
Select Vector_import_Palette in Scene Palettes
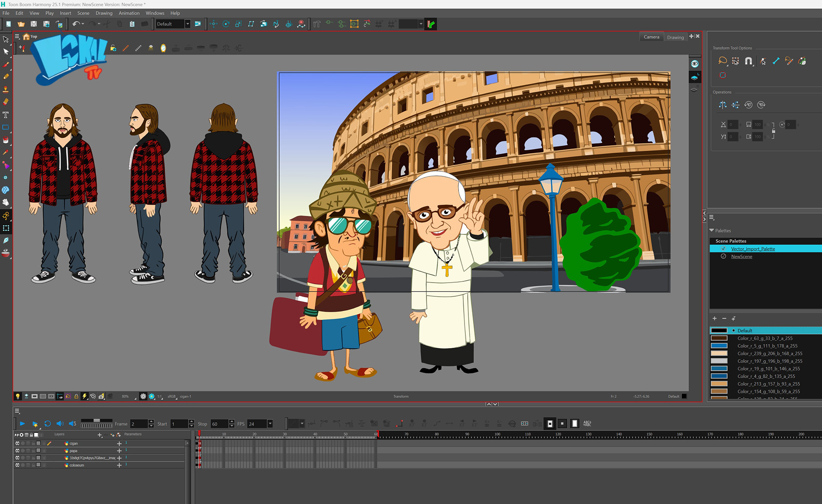753,249
